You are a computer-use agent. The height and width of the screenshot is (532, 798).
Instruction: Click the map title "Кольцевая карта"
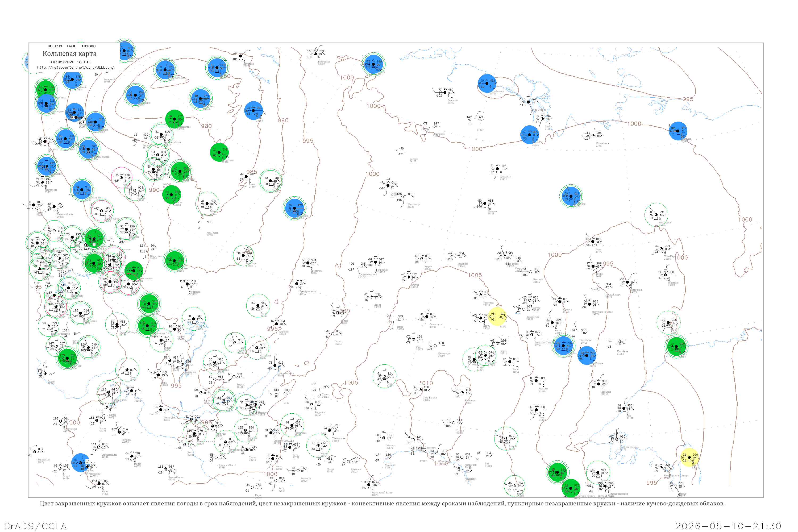coord(69,54)
